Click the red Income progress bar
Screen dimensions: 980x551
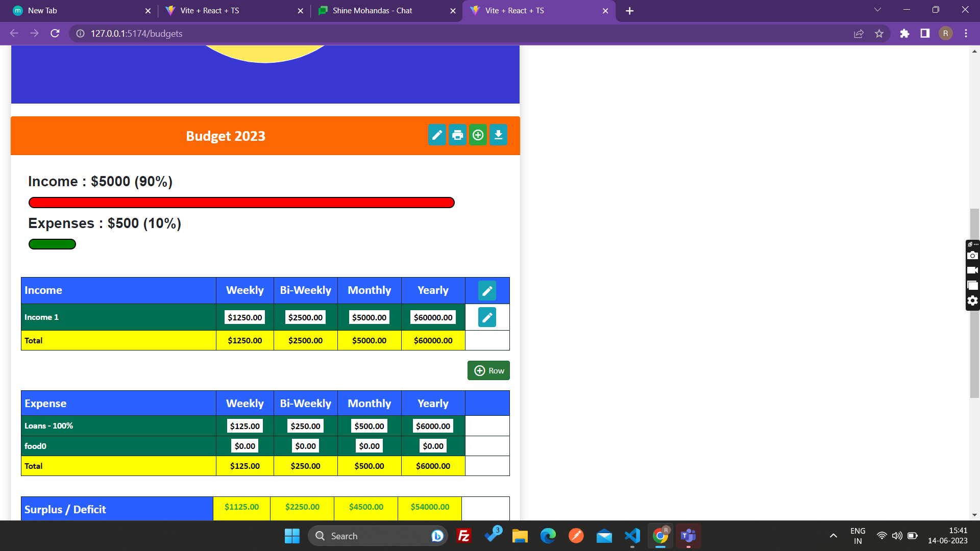241,203
